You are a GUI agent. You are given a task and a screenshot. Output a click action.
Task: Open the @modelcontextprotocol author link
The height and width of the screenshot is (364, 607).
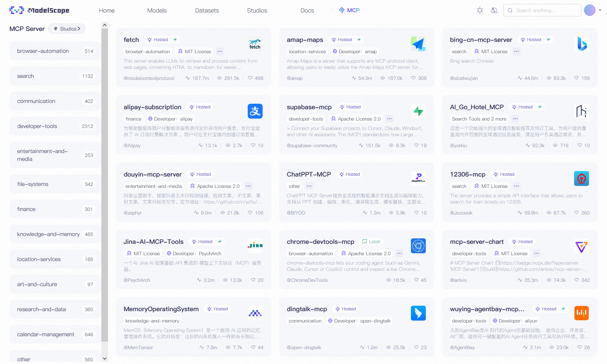coord(149,78)
